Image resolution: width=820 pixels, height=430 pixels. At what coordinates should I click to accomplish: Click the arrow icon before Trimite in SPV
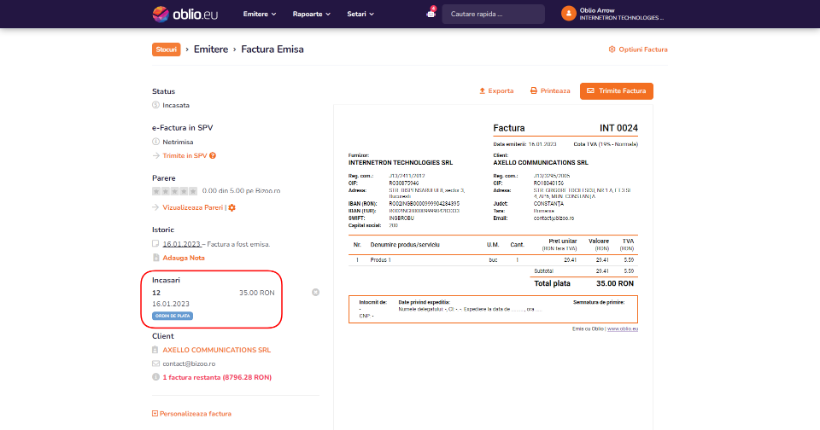156,155
